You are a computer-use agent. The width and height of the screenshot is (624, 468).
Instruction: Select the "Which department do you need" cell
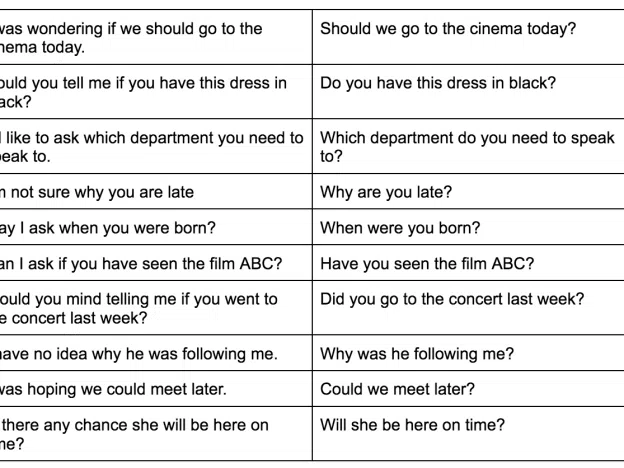point(467,147)
